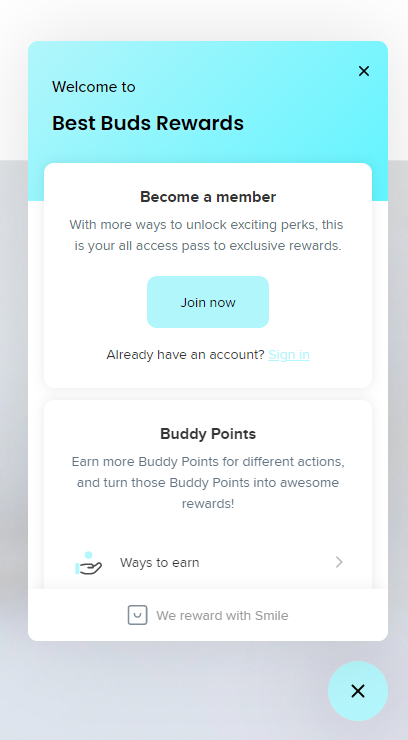Click the Smile logo icon in footer
The height and width of the screenshot is (740, 408).
[137, 615]
